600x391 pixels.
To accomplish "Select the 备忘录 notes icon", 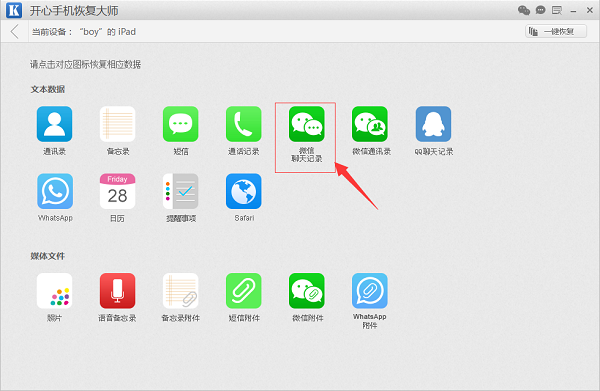I will point(117,124).
